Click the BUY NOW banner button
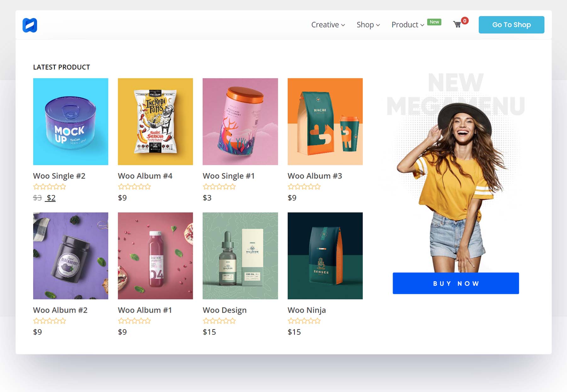Screen dimensions: 567x392 pyautogui.click(x=455, y=283)
